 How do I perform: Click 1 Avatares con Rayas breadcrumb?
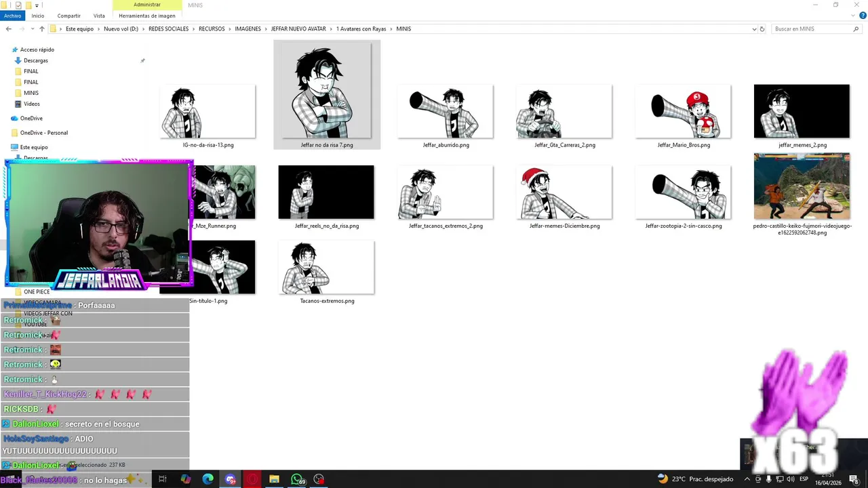point(361,29)
